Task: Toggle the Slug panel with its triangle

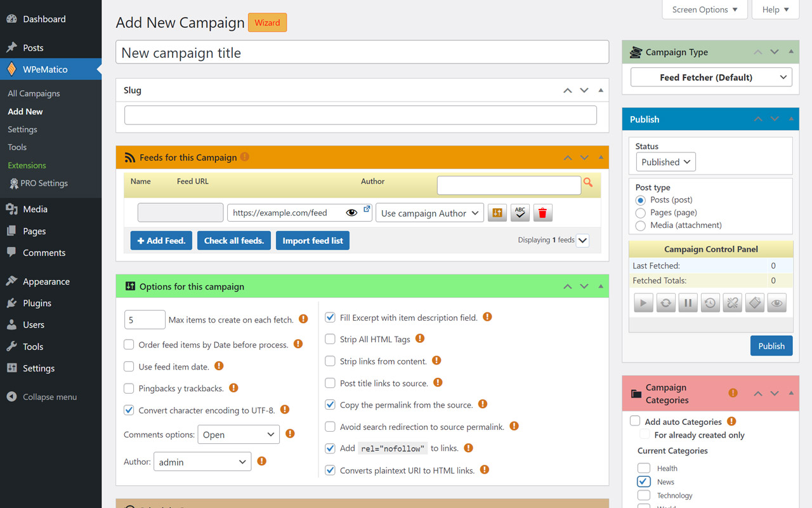Action: 601,90
